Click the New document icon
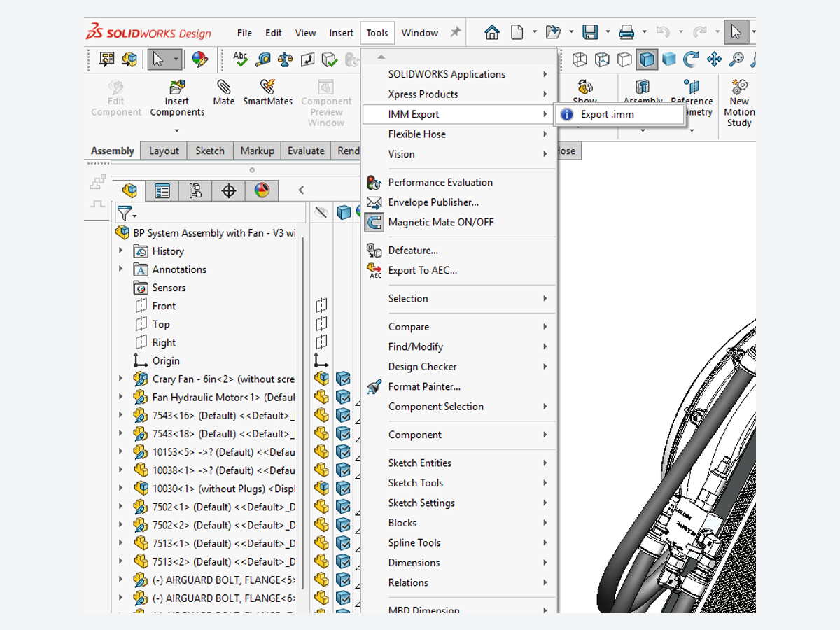Viewport: 840px width, 630px height. tap(517, 32)
